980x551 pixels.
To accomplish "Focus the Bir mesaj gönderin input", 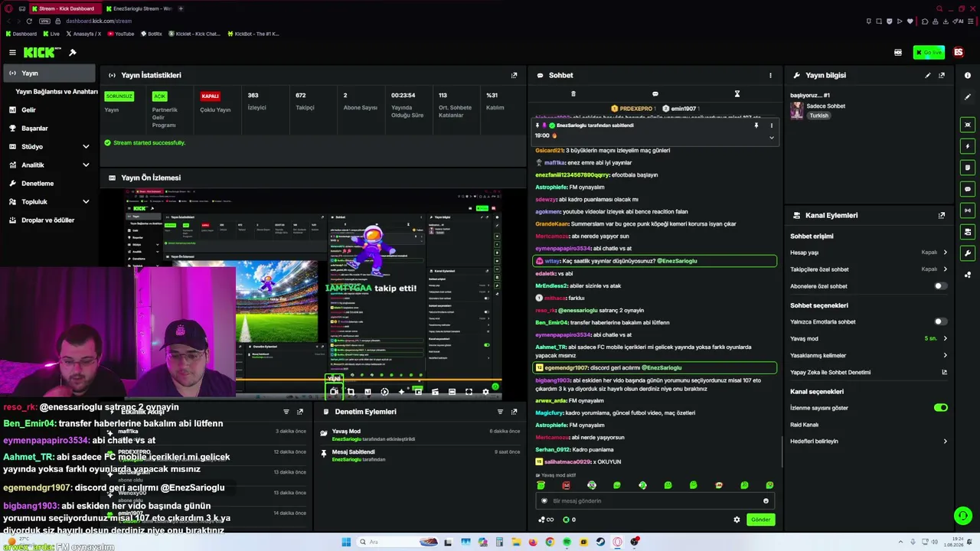I will [655, 501].
